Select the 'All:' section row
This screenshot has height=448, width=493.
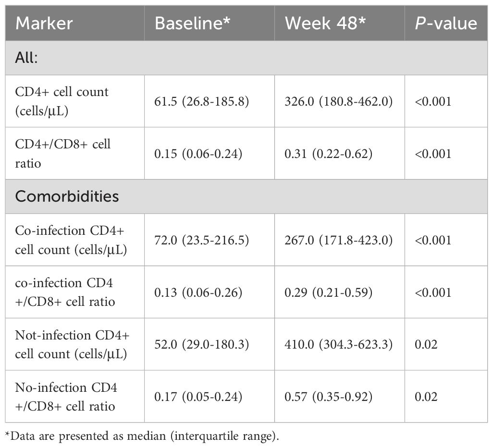coord(30,58)
